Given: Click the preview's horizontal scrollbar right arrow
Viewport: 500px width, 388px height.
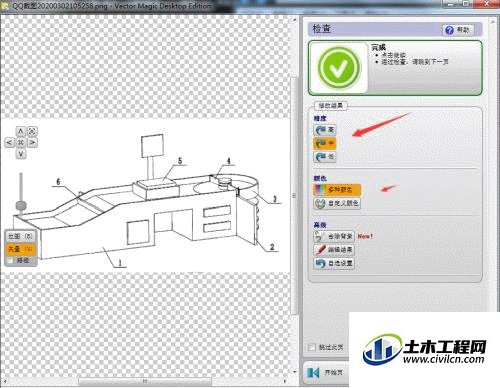Looking at the screenshot, I should pos(285,381).
